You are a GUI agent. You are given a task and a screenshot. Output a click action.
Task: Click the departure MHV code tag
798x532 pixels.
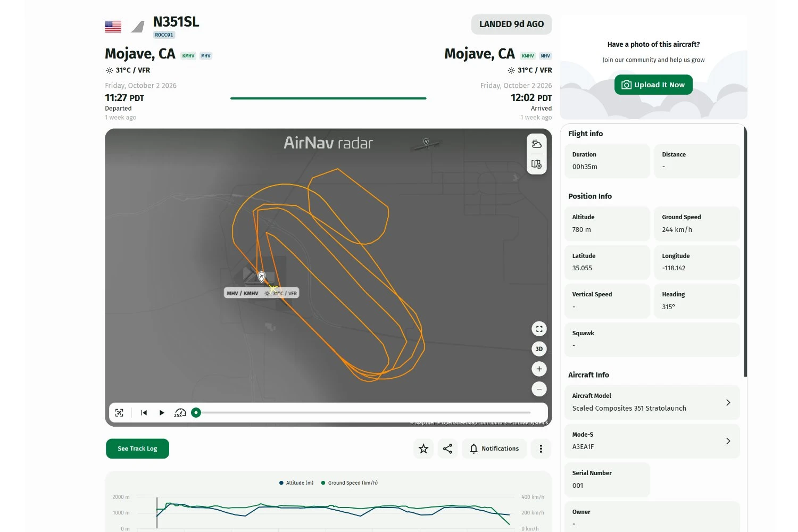[206, 56]
